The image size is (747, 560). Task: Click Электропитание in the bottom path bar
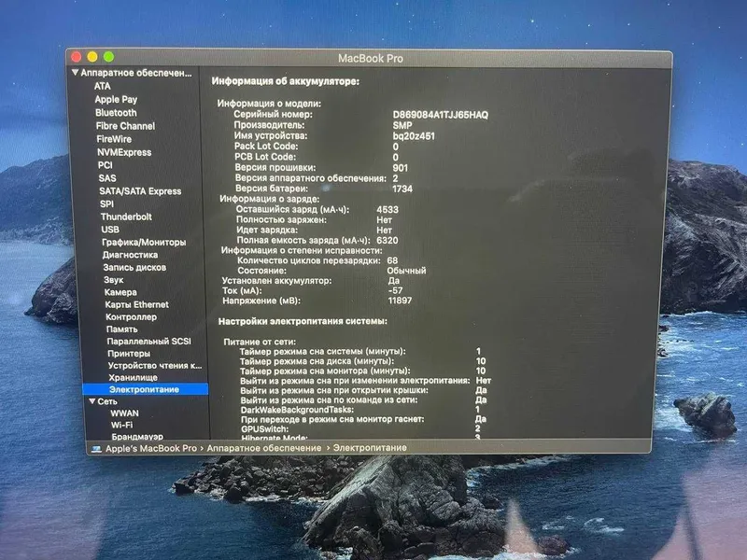point(370,448)
